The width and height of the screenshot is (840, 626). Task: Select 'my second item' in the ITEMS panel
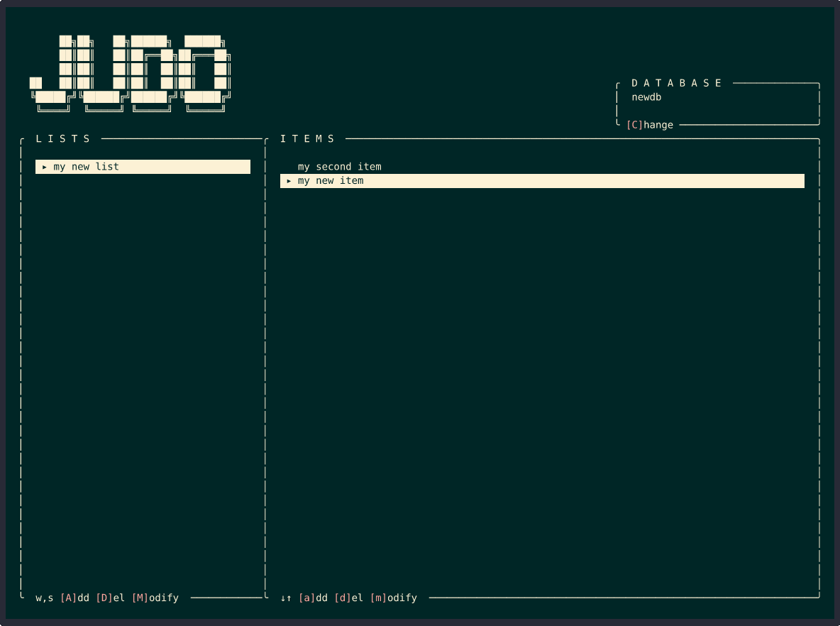(338, 166)
